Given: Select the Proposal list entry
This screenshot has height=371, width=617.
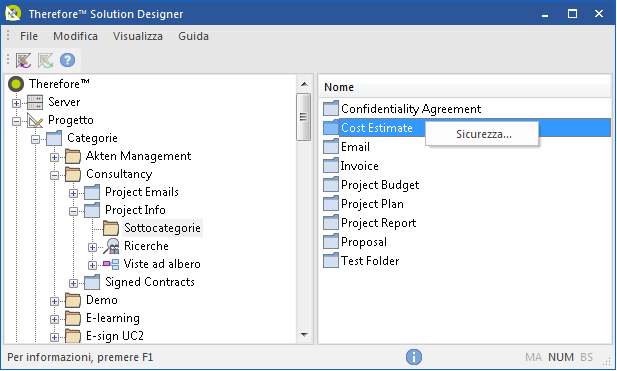Looking at the screenshot, I should [x=364, y=242].
